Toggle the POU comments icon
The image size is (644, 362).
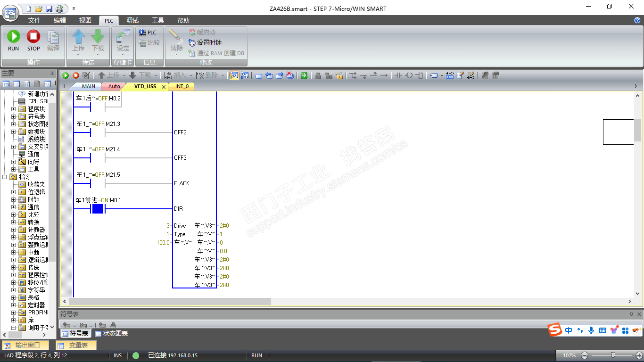460,75
